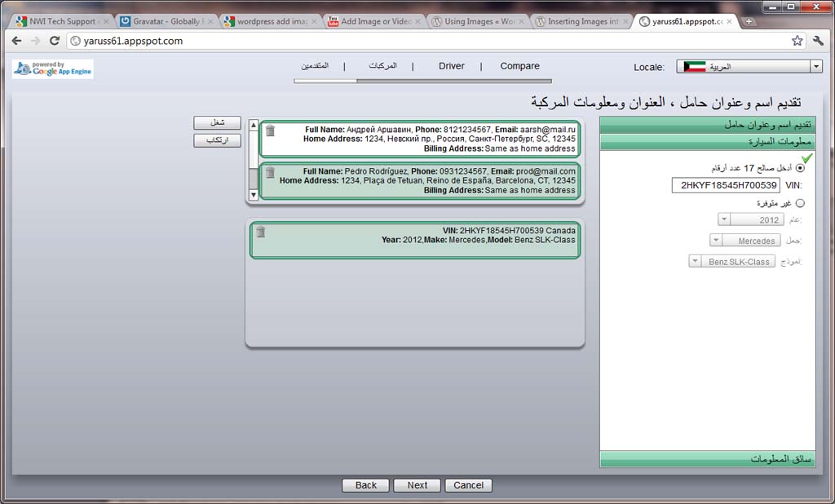Click the wizard progress bar under tabs
This screenshot has height=504, width=835.
click(422, 81)
